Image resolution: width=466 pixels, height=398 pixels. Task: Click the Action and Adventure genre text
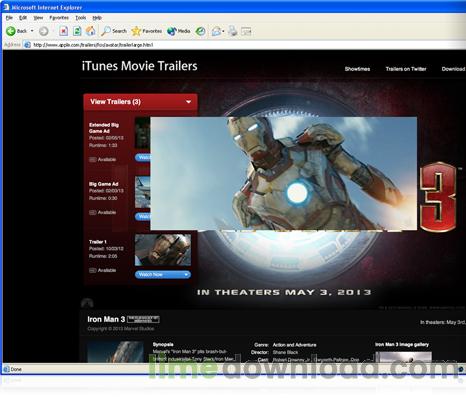[x=295, y=345]
